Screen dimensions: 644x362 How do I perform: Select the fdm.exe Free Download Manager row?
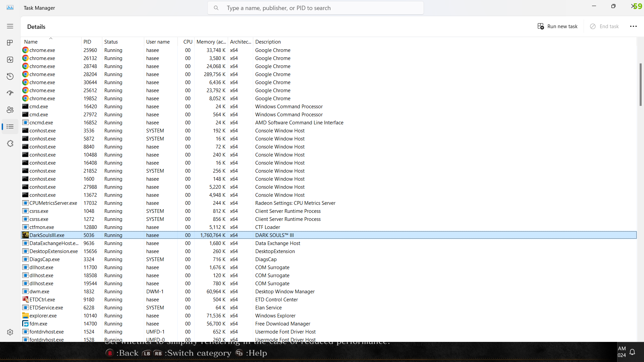(x=38, y=324)
